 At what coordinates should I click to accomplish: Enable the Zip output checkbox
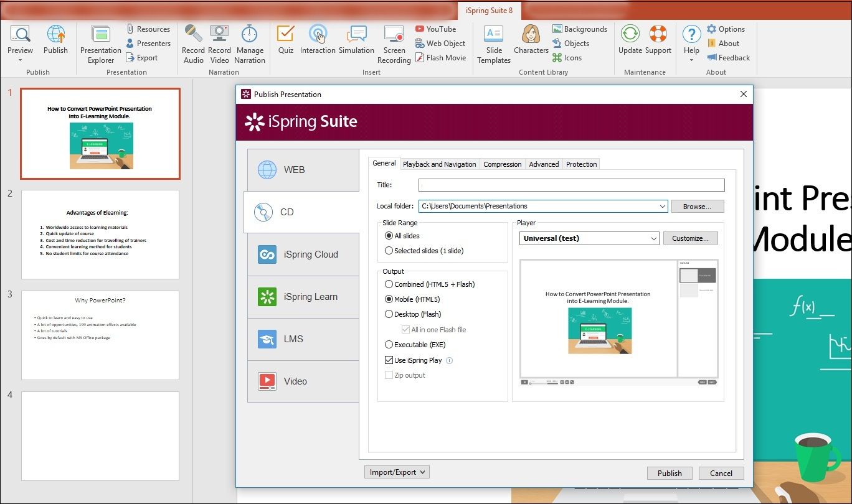coord(390,375)
